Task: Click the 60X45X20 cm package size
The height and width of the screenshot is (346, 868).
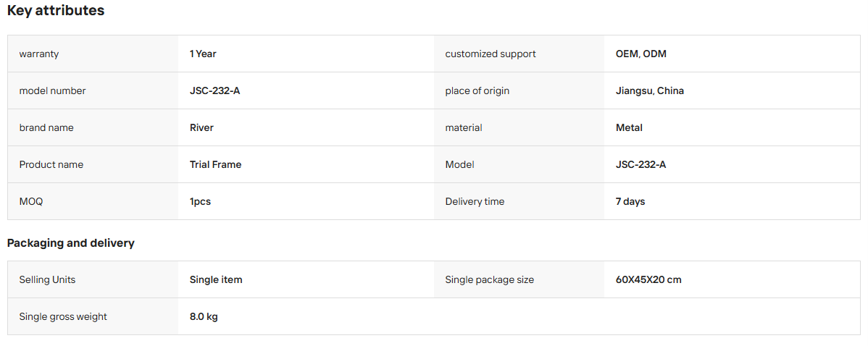Action: (x=648, y=279)
